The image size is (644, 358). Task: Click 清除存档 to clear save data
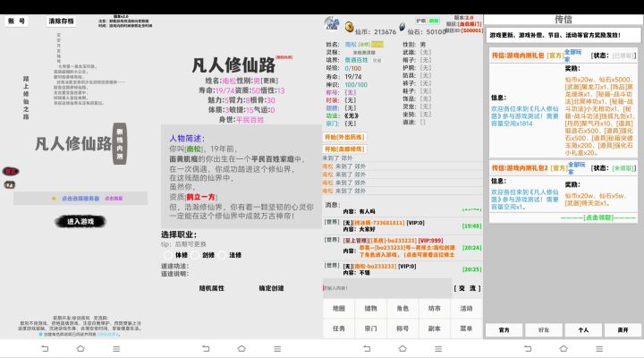[61, 21]
